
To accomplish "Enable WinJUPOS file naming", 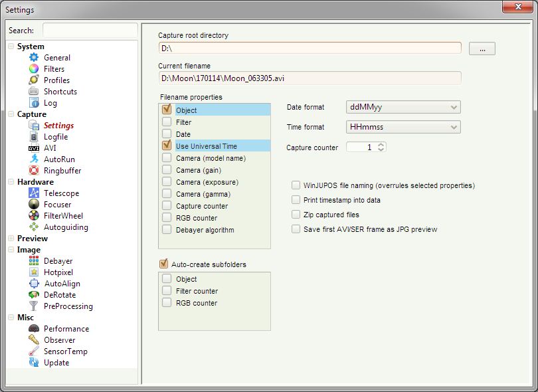I will point(296,185).
